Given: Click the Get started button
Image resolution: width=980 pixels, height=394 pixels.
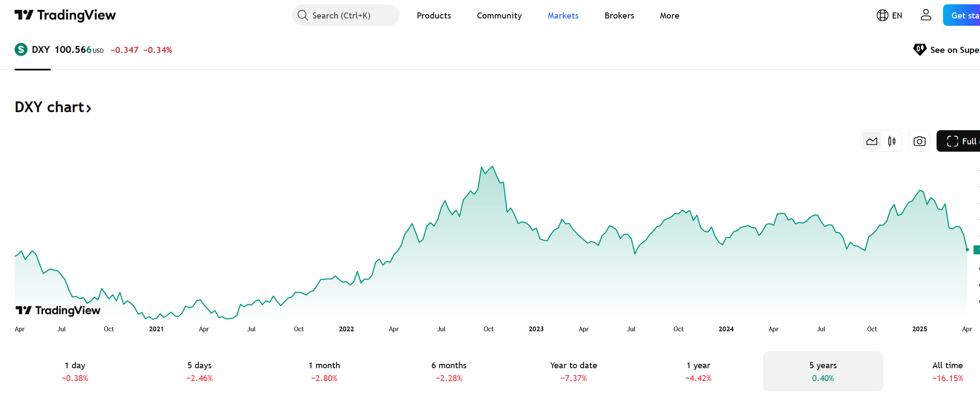Looking at the screenshot, I should click(962, 15).
